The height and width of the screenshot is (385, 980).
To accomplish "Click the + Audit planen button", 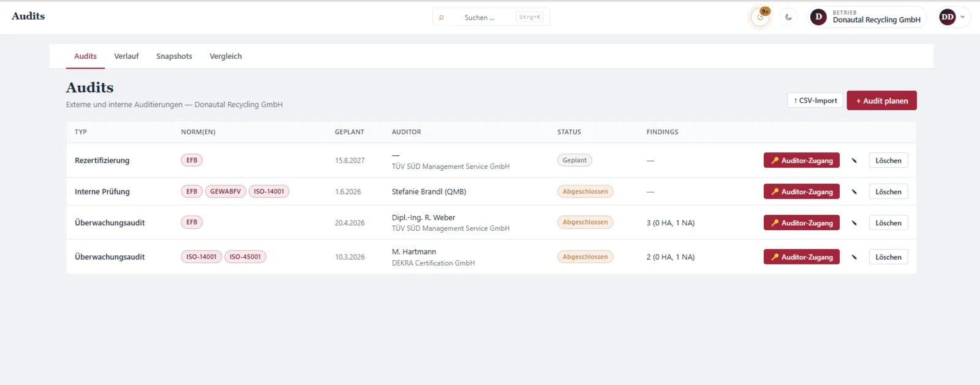I will click(881, 100).
